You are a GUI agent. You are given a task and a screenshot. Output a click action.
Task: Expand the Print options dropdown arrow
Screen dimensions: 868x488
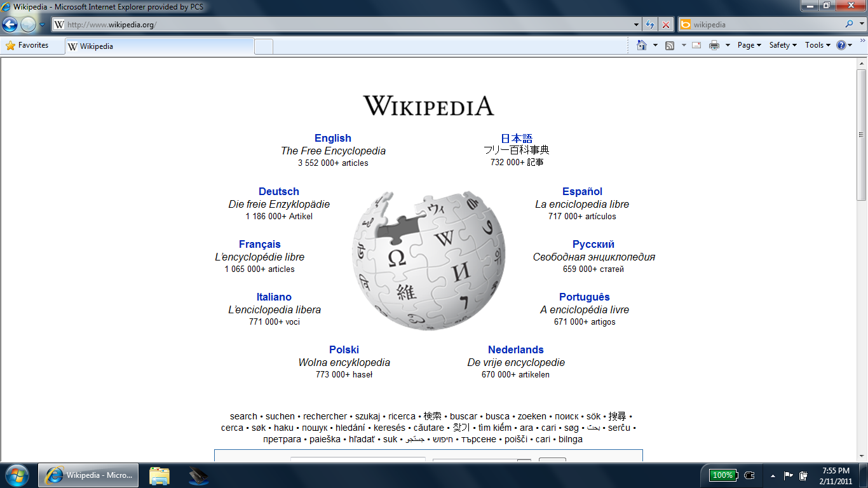pyautogui.click(x=728, y=45)
